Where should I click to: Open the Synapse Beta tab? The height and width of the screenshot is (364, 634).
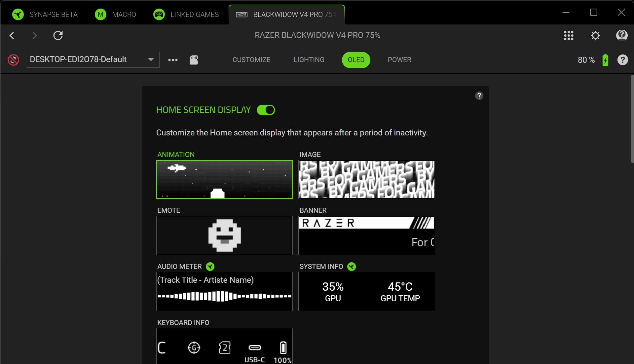tap(45, 15)
